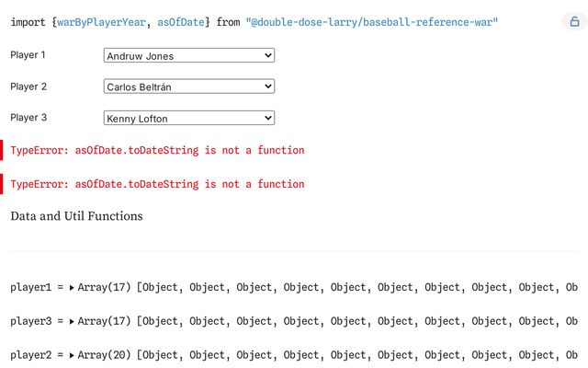
Task: Expand the player3 array disclosure triangle
Action: coord(73,321)
